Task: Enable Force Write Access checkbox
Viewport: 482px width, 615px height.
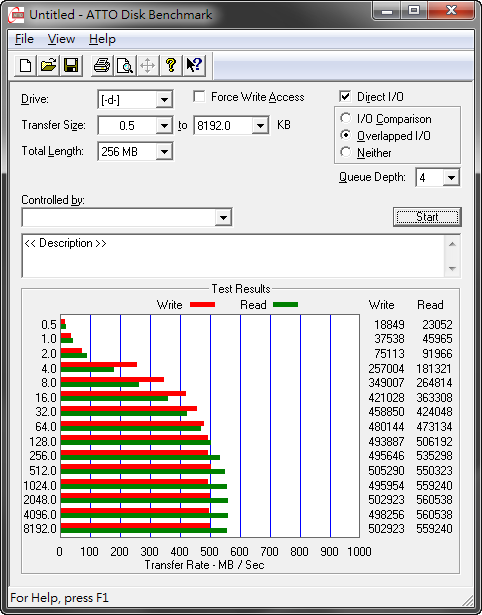Action: (x=199, y=96)
